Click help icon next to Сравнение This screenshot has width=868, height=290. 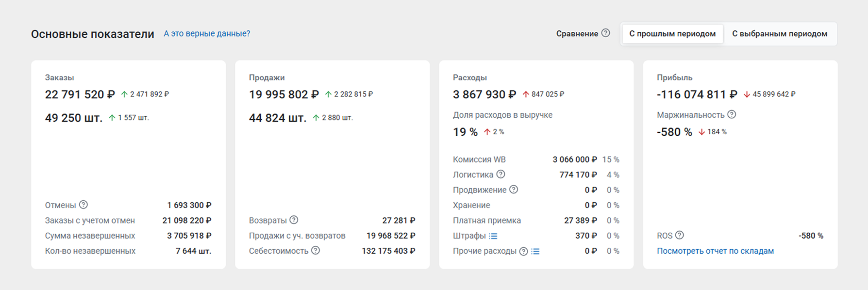click(x=606, y=33)
